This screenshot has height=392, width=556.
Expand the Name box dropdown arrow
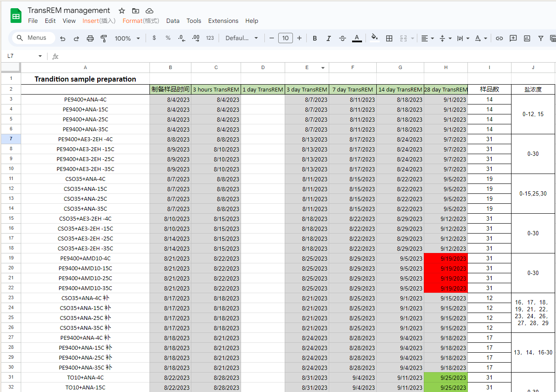40,56
